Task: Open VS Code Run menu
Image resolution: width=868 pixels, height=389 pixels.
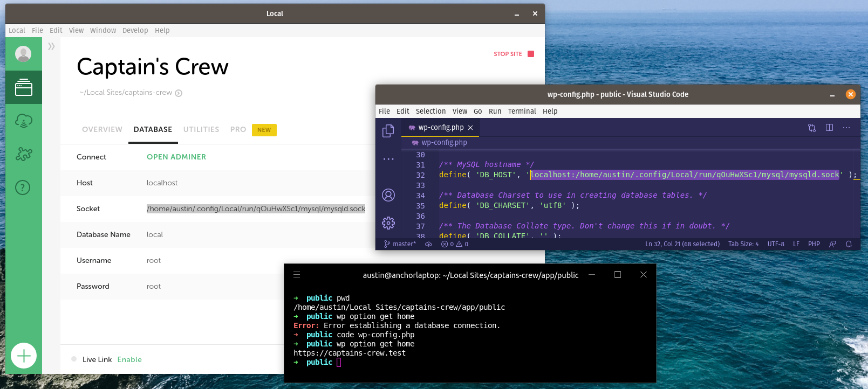Action: 495,111
